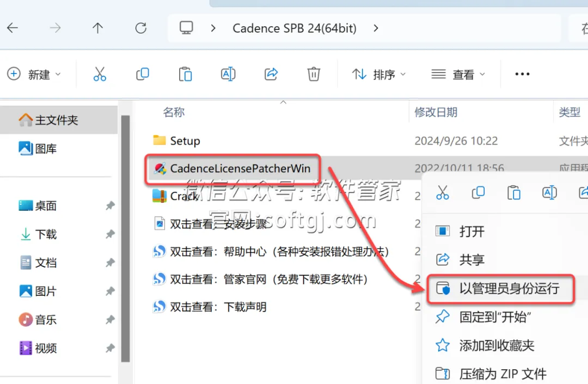Go back with the back arrow
588x384 pixels.
coord(13,28)
